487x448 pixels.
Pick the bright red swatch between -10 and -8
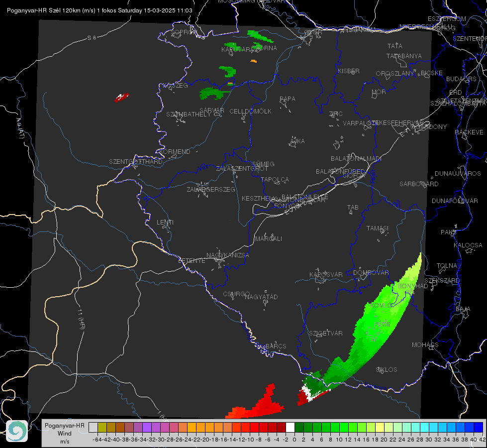click(254, 427)
